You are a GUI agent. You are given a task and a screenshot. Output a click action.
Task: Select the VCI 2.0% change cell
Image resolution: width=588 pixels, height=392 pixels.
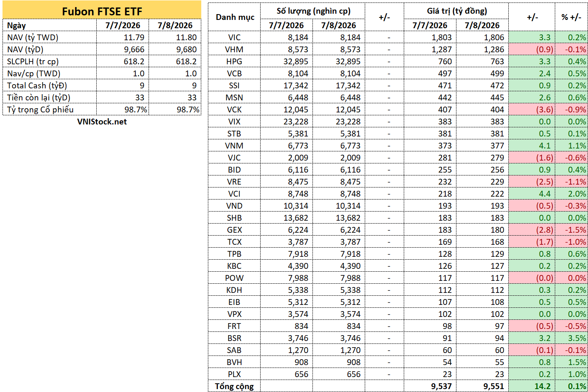click(x=571, y=194)
